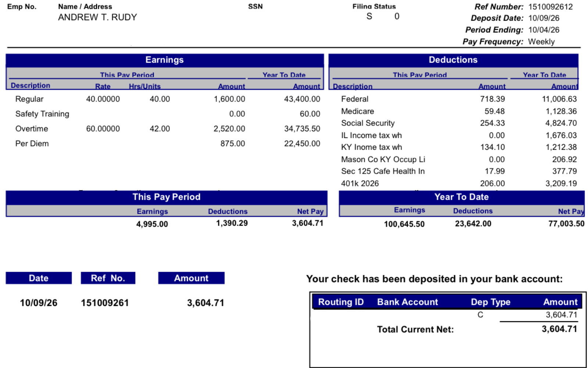588x368 pixels.
Task: Click the Dep Type value "C"
Action: 480,315
